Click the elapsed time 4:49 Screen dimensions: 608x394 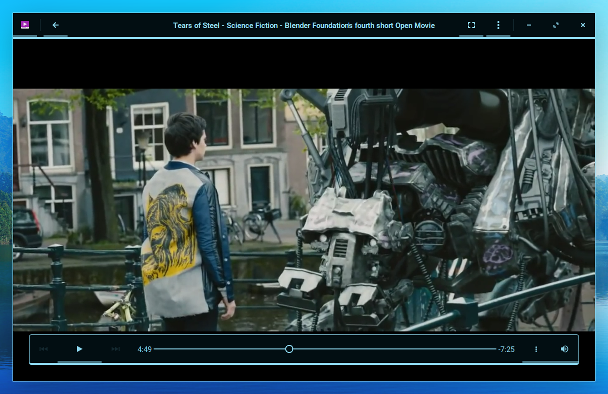tap(144, 349)
